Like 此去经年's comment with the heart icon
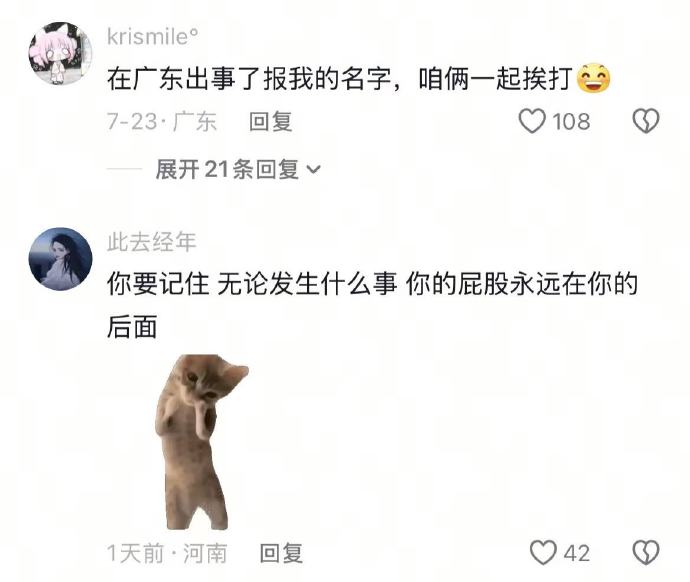Viewport: 690px width, 582px height. (543, 553)
